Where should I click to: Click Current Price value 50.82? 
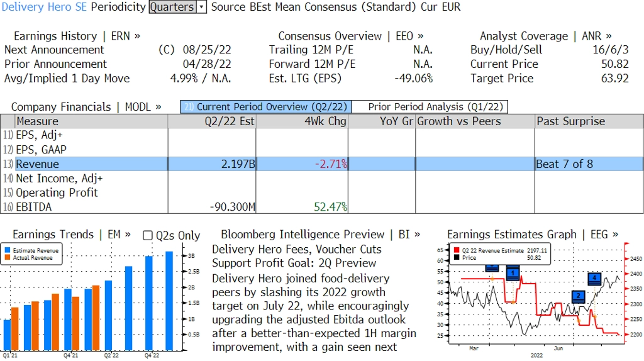pyautogui.click(x=615, y=64)
